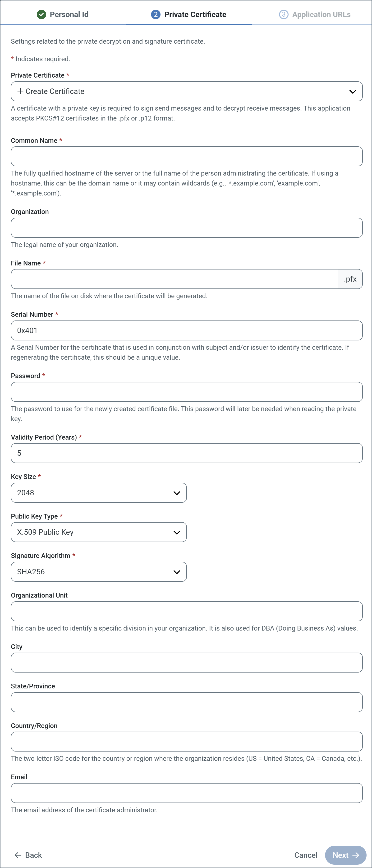Viewport: 372px width, 868px height.
Task: Edit the Validity Period (Years) field
Action: click(x=187, y=453)
